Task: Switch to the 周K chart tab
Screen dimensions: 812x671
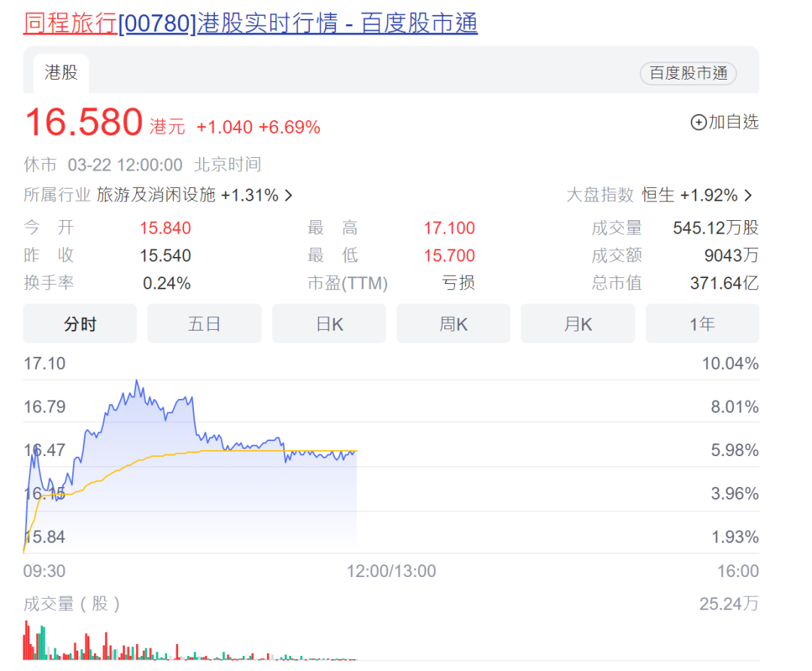Action: pos(453,324)
